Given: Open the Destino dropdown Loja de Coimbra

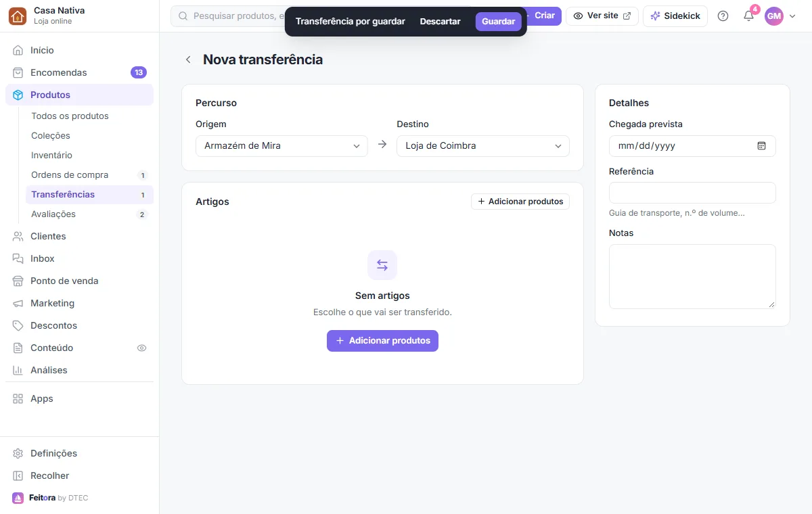Looking at the screenshot, I should (x=483, y=145).
